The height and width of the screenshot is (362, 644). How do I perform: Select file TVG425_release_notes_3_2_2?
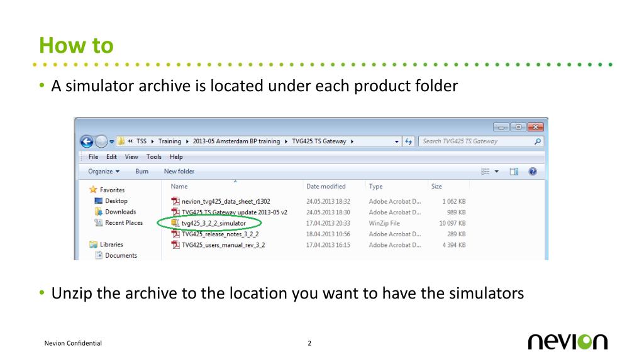220,234
